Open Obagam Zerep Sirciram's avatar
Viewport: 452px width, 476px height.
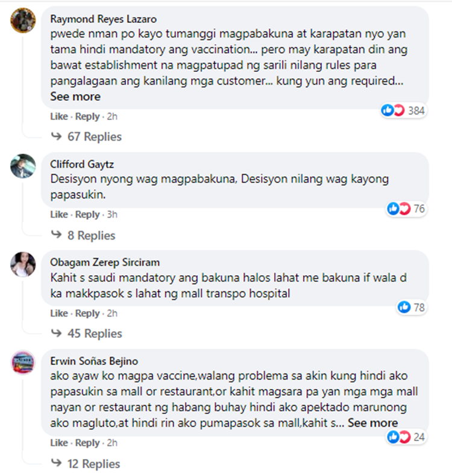tap(23, 264)
